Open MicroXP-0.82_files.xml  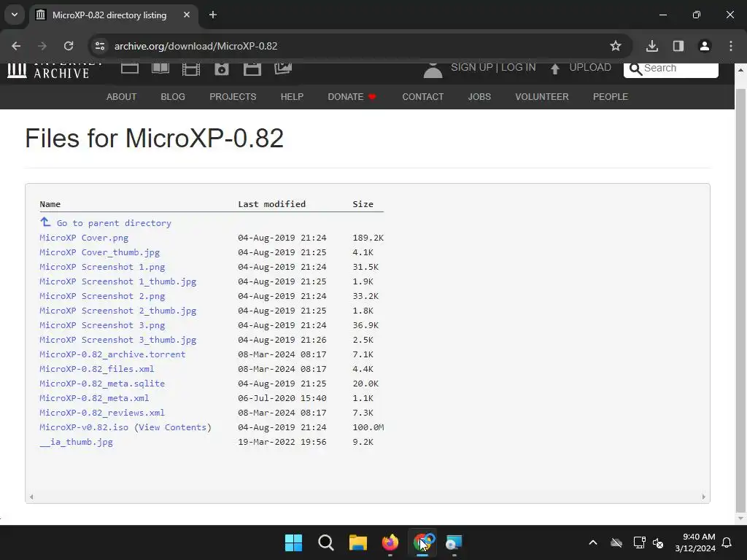click(97, 369)
